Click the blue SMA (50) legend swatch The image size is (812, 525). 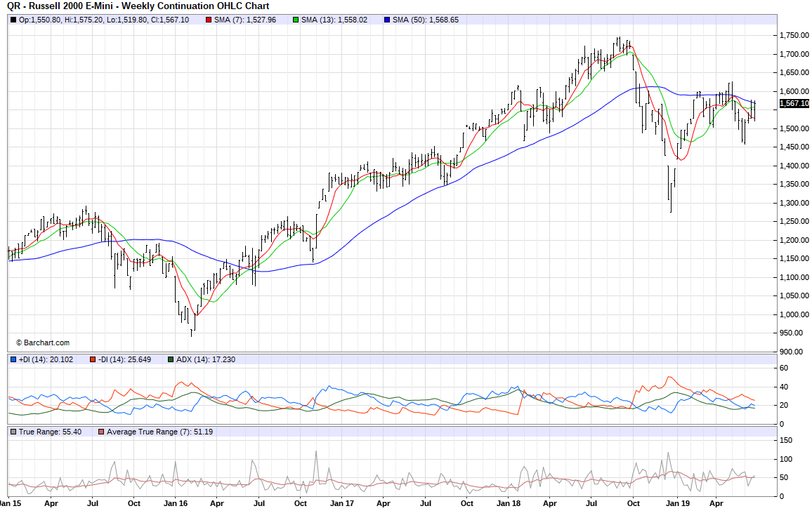click(387, 20)
